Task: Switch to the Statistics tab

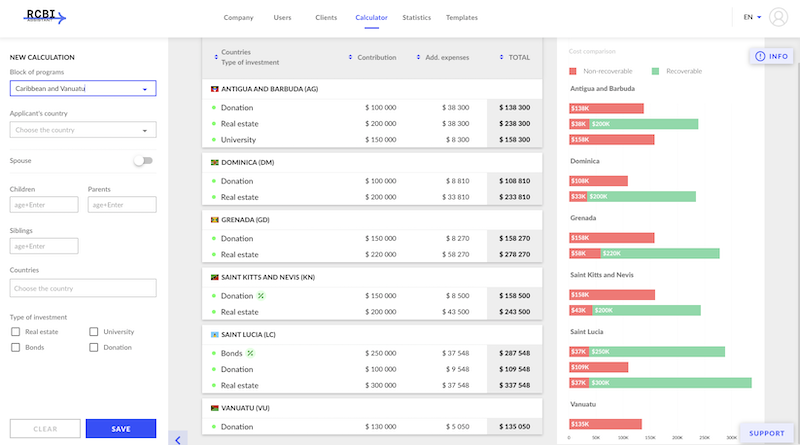Action: pyautogui.click(x=416, y=17)
